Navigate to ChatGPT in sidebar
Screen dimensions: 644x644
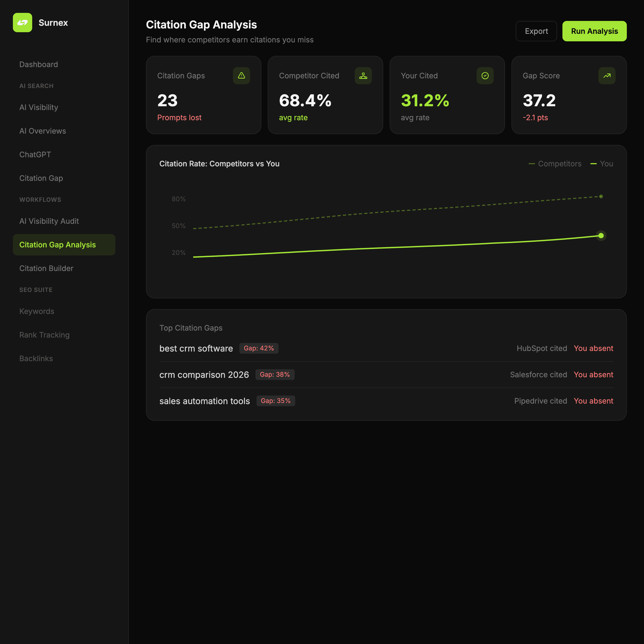(x=35, y=155)
